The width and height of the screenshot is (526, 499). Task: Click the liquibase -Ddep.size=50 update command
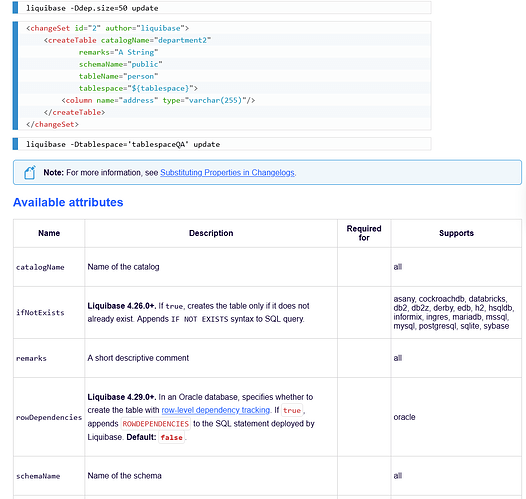pos(92,8)
